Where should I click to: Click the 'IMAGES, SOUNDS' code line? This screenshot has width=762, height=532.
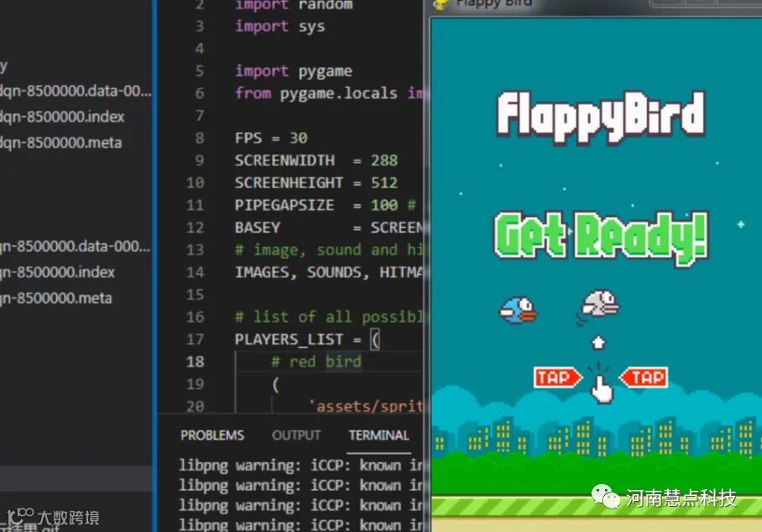point(329,272)
